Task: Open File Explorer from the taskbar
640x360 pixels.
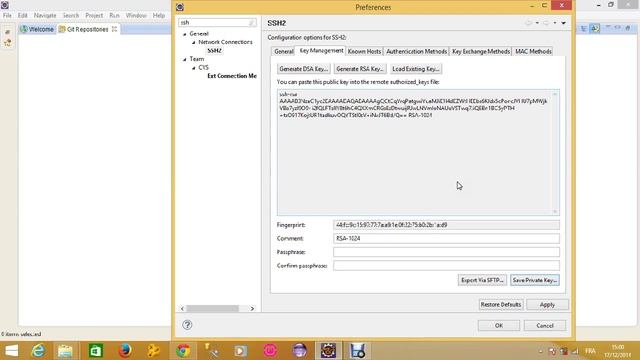Action: (65, 351)
